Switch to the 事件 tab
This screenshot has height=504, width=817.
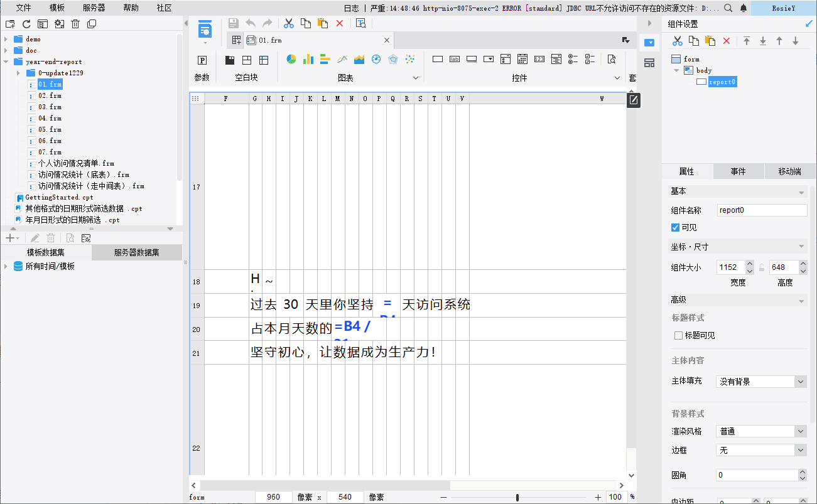coord(738,171)
